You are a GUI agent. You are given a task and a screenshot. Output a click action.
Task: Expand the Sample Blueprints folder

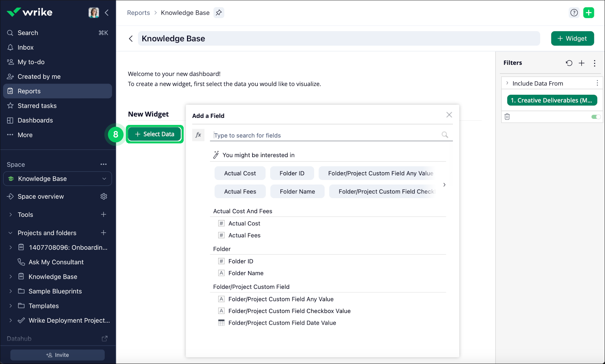pos(10,291)
